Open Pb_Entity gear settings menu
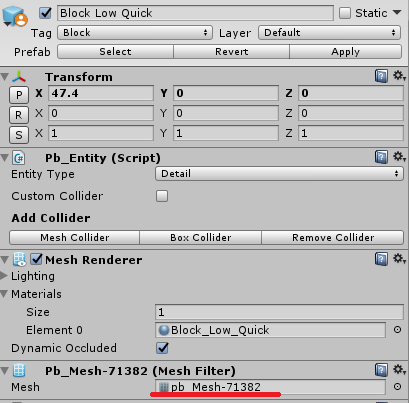 [399, 156]
